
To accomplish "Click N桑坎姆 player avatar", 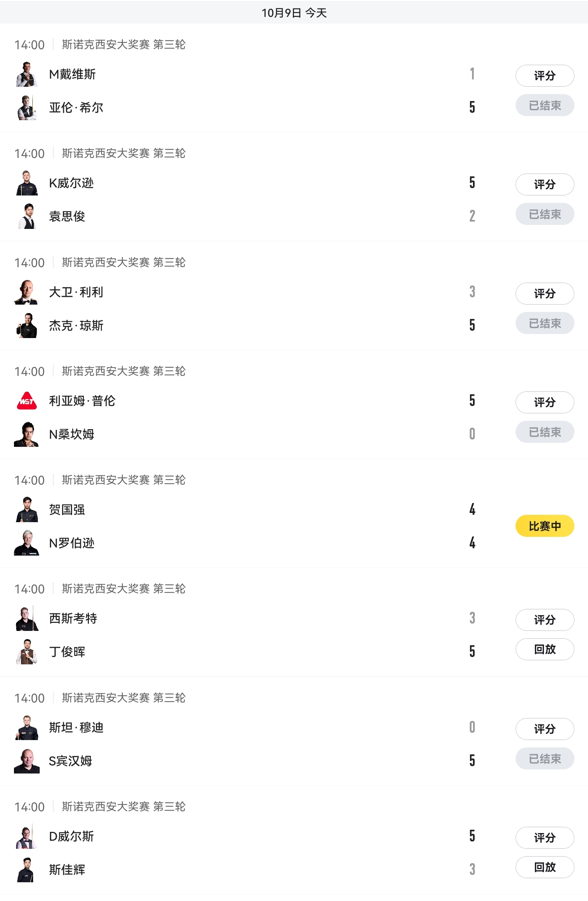I will coord(27,434).
